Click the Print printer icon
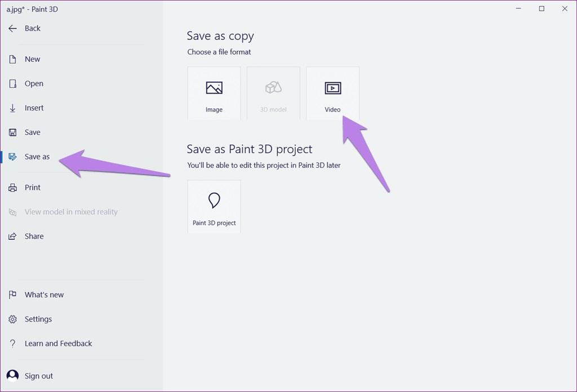 point(12,188)
